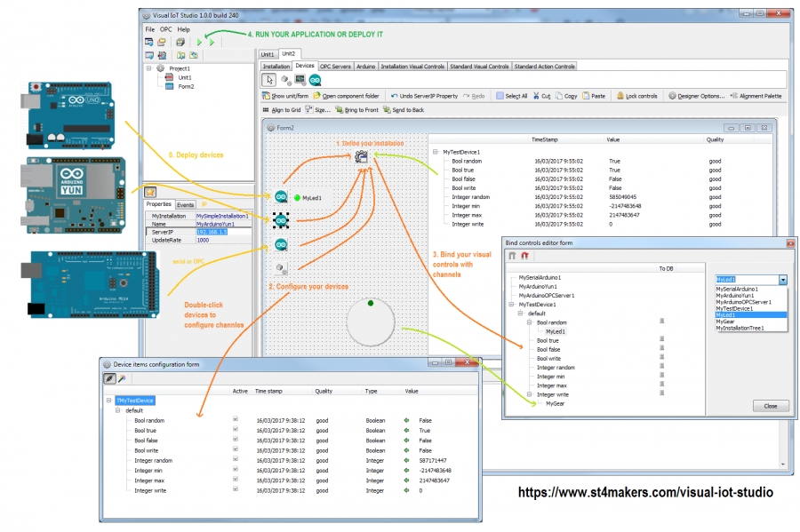
Task: Select the pointer tool in Devices toolbar
Action: [268, 79]
